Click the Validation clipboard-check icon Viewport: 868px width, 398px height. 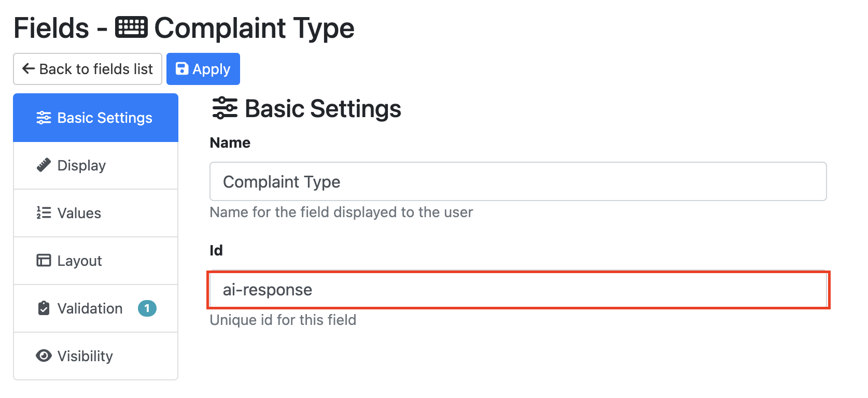(44, 308)
